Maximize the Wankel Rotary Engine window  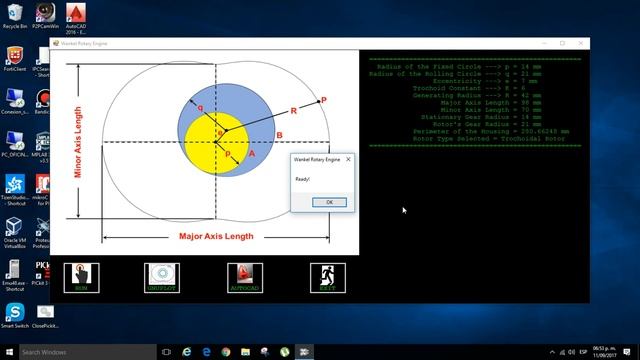[x=562, y=43]
